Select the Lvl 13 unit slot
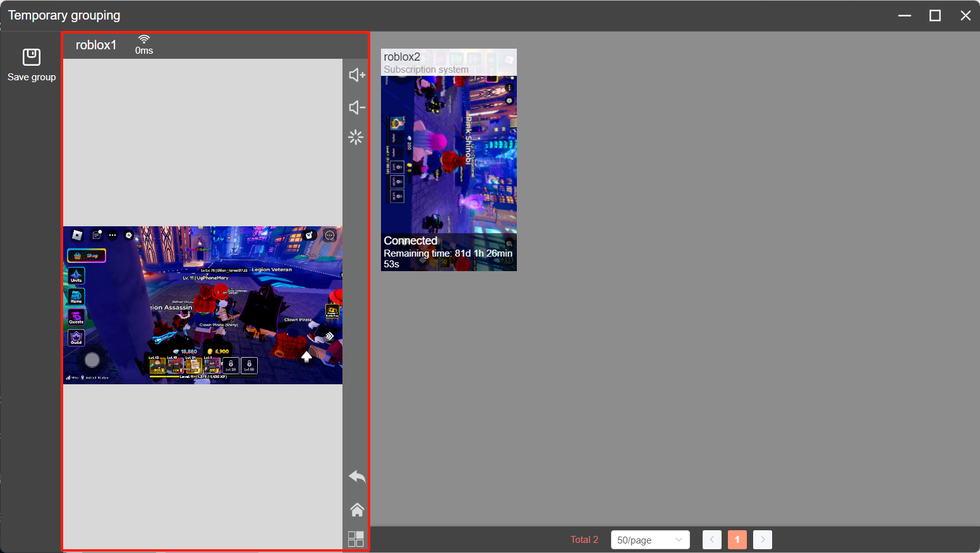The width and height of the screenshot is (980, 553). coord(157,366)
